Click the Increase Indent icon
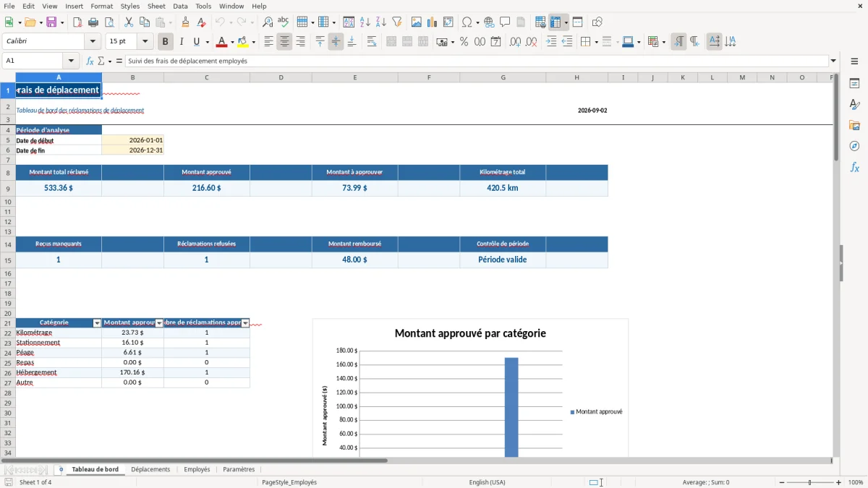Image resolution: width=868 pixels, height=488 pixels. point(551,42)
